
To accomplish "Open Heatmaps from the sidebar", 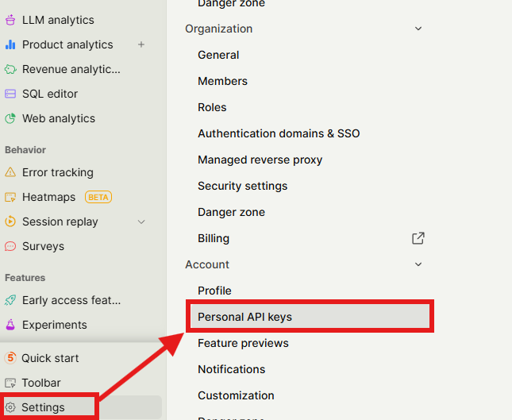I will (48, 197).
